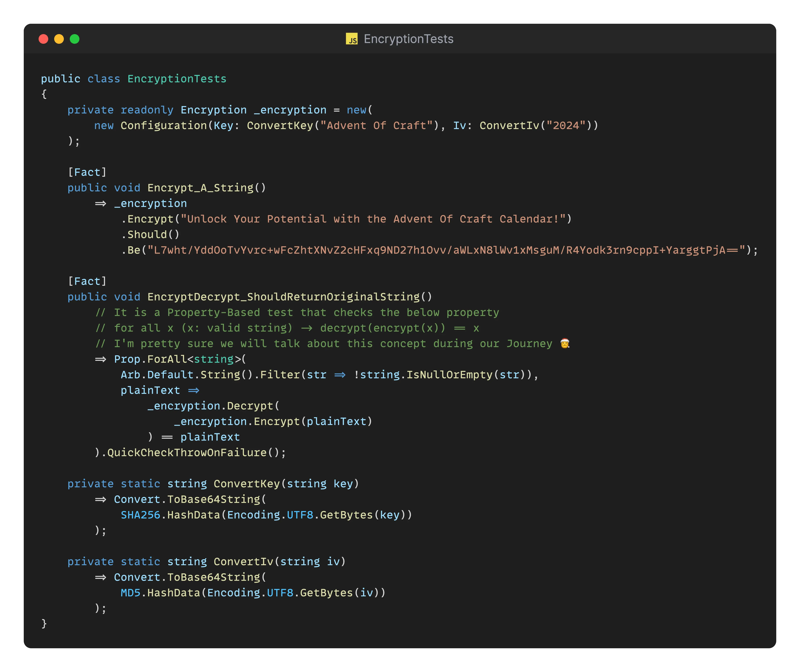Click MD5 in HashData call

tap(131, 593)
